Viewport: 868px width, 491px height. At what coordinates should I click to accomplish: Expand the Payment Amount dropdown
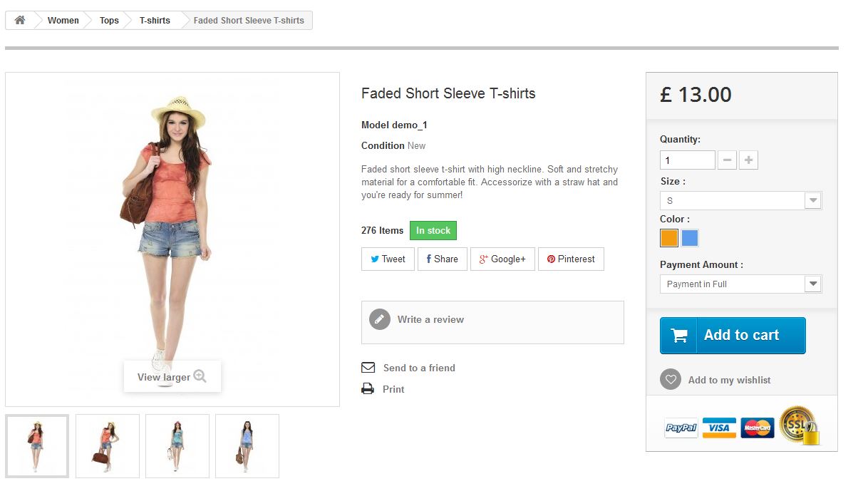coord(740,284)
